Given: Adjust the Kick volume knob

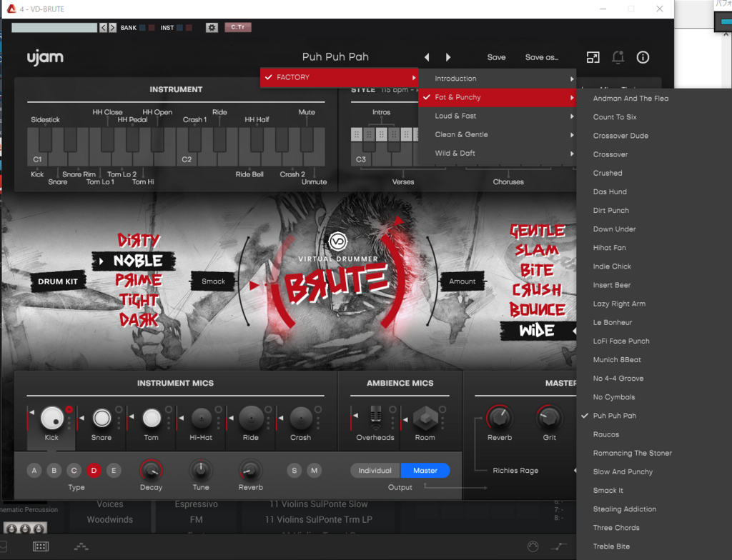Looking at the screenshot, I should click(51, 418).
